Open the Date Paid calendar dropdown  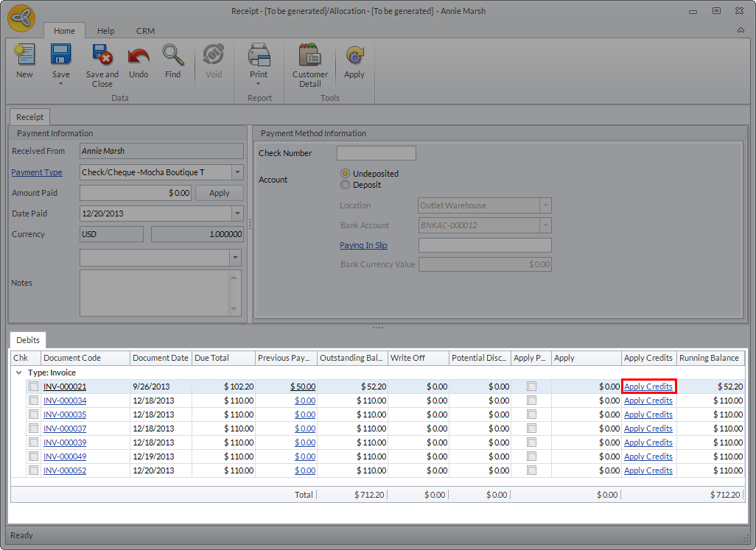[x=237, y=214]
